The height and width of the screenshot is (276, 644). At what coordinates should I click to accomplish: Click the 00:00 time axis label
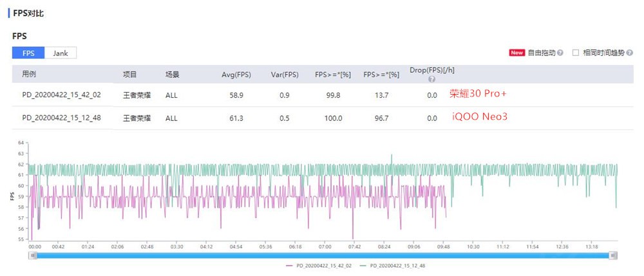point(35,247)
